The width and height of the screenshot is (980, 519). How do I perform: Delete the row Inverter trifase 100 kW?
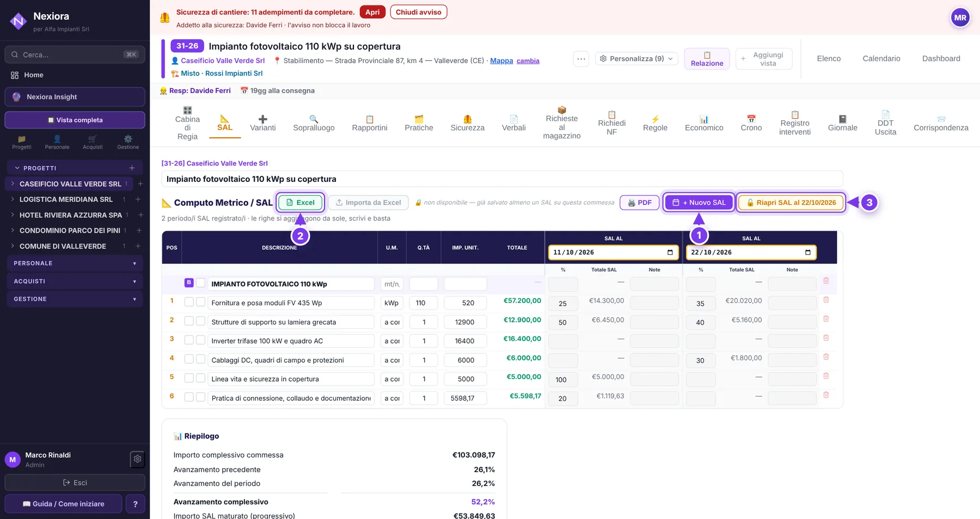(826, 338)
